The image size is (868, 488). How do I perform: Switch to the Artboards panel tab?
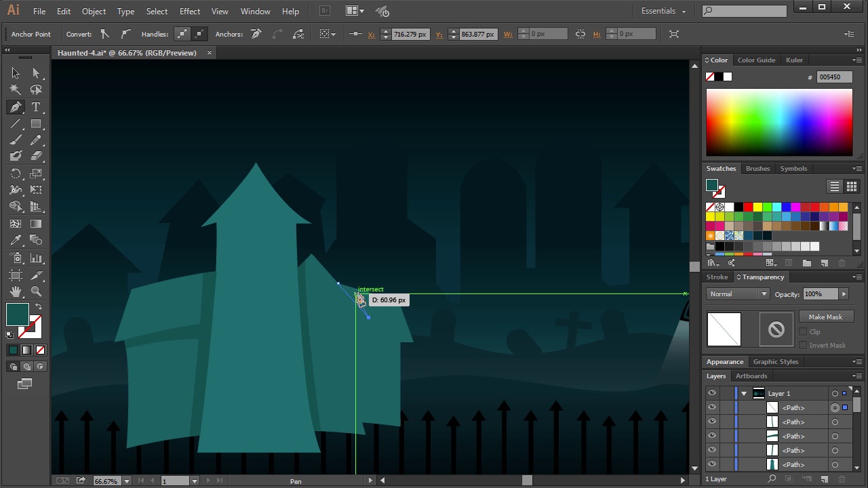point(751,376)
